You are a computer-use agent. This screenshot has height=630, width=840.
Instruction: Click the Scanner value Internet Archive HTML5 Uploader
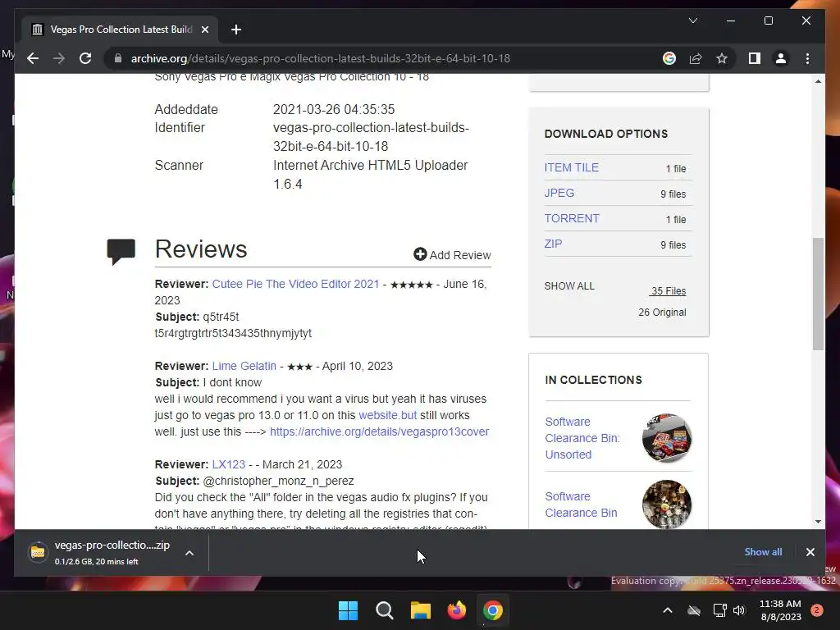click(370, 175)
